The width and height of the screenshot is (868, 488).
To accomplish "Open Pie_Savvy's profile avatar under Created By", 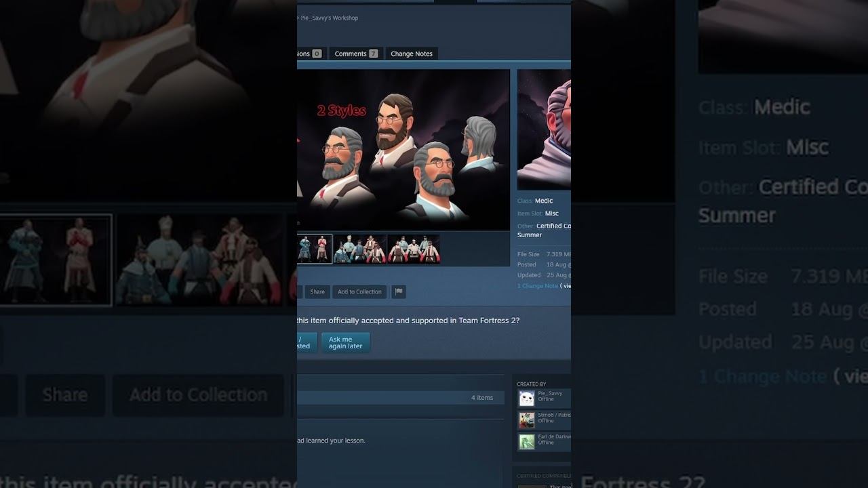I will pyautogui.click(x=527, y=398).
